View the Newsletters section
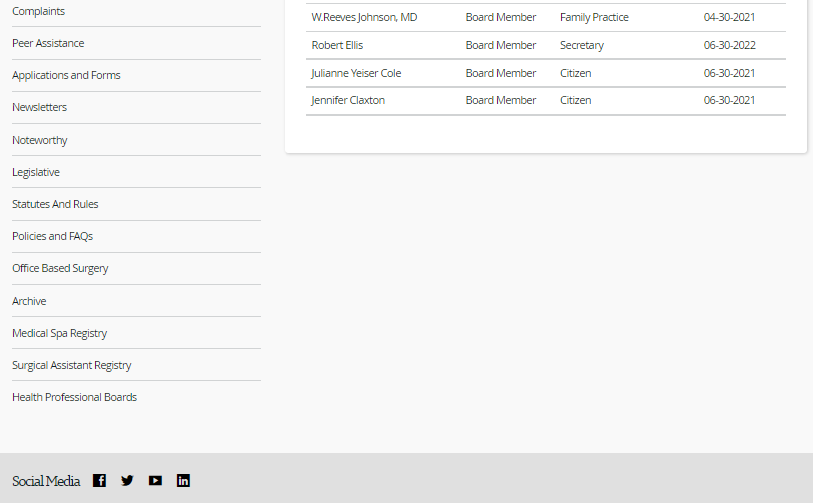Image resolution: width=813 pixels, height=503 pixels. click(x=39, y=107)
